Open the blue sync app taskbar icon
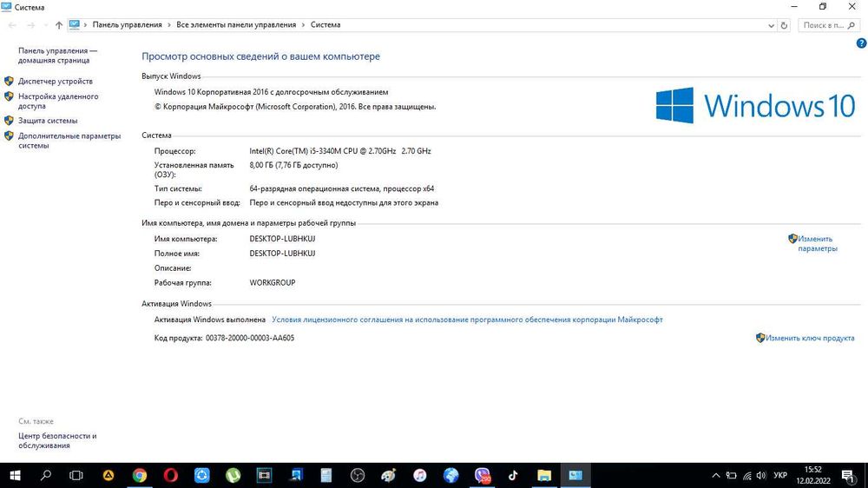 tap(202, 475)
